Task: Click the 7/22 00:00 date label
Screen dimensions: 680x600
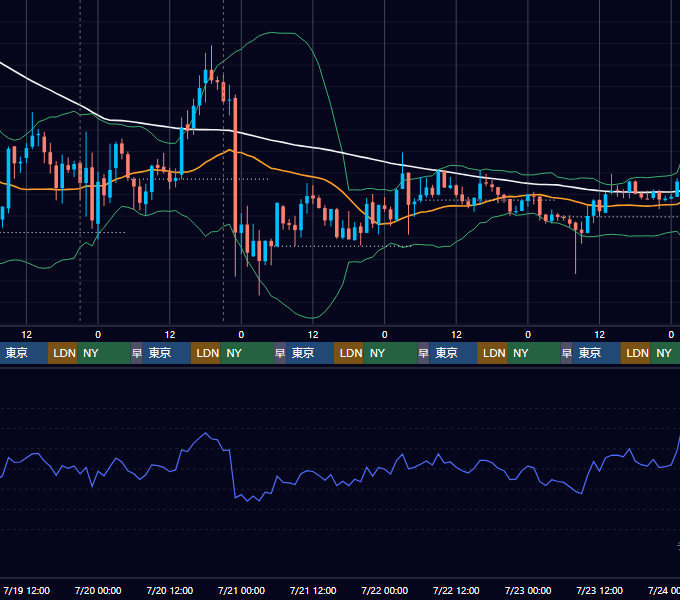Action: [x=384, y=590]
